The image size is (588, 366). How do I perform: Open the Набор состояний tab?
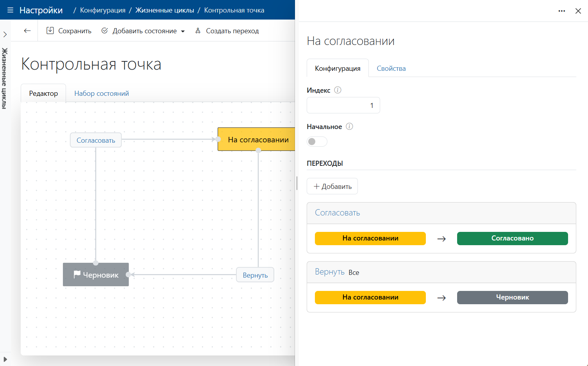coord(102,93)
